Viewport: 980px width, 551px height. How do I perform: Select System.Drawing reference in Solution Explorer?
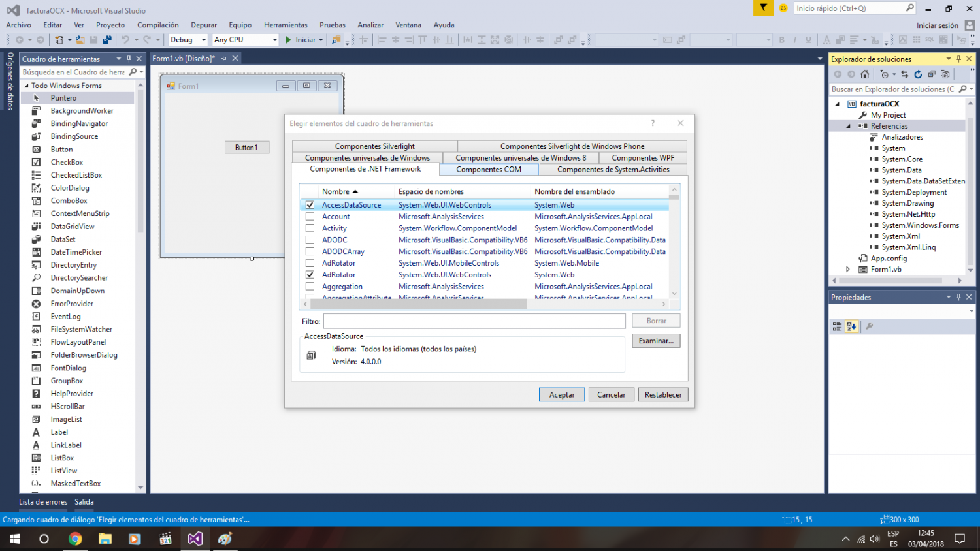click(x=907, y=203)
